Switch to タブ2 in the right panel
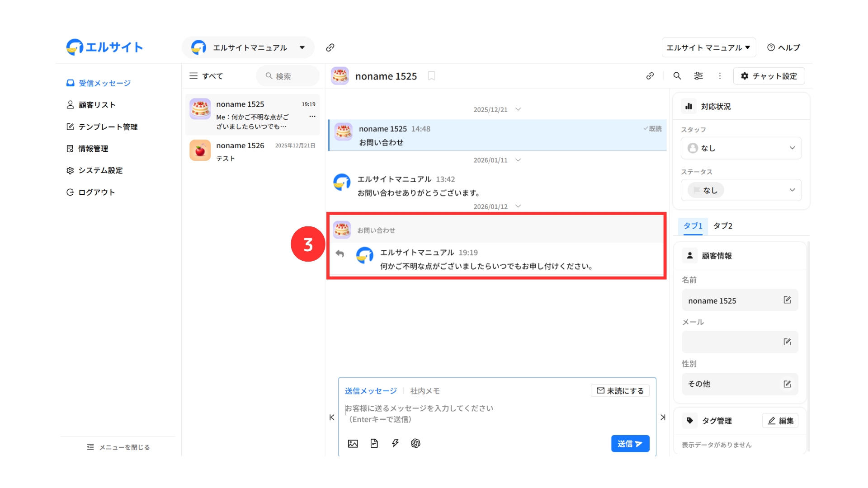 722,226
